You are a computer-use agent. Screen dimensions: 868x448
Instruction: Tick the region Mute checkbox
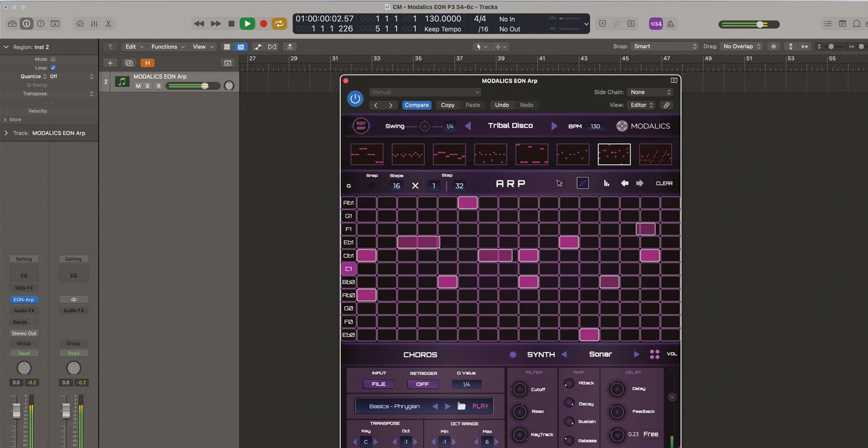click(x=53, y=59)
